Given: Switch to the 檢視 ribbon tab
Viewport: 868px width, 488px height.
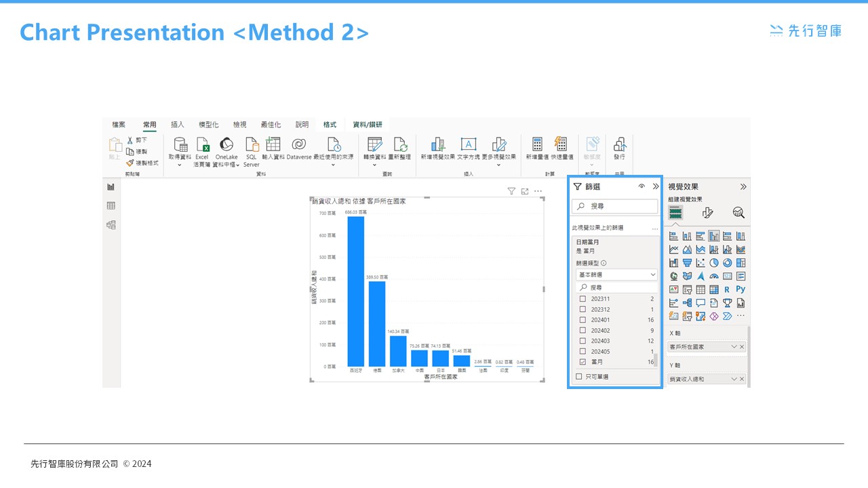Looking at the screenshot, I should coord(239,124).
